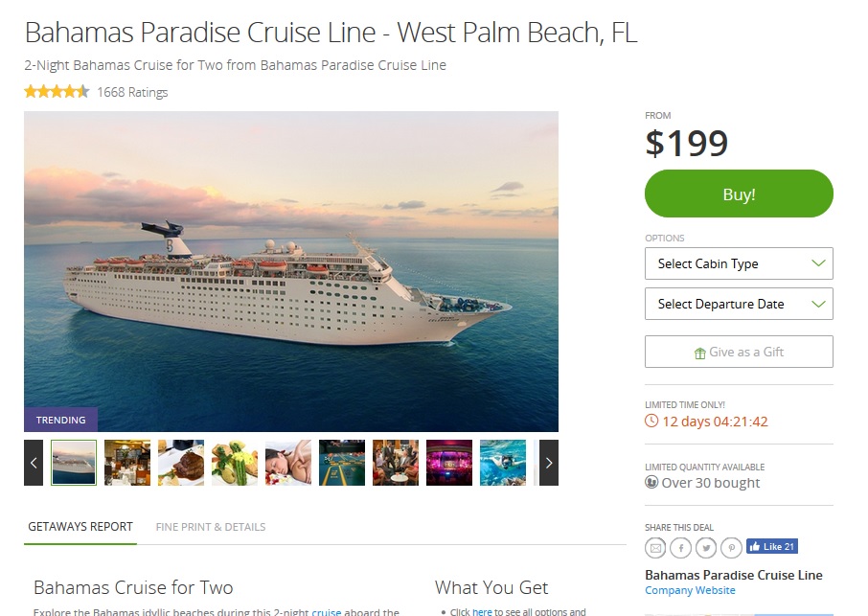
Task: Open the Select Cabin Type dropdown
Action: click(x=739, y=263)
